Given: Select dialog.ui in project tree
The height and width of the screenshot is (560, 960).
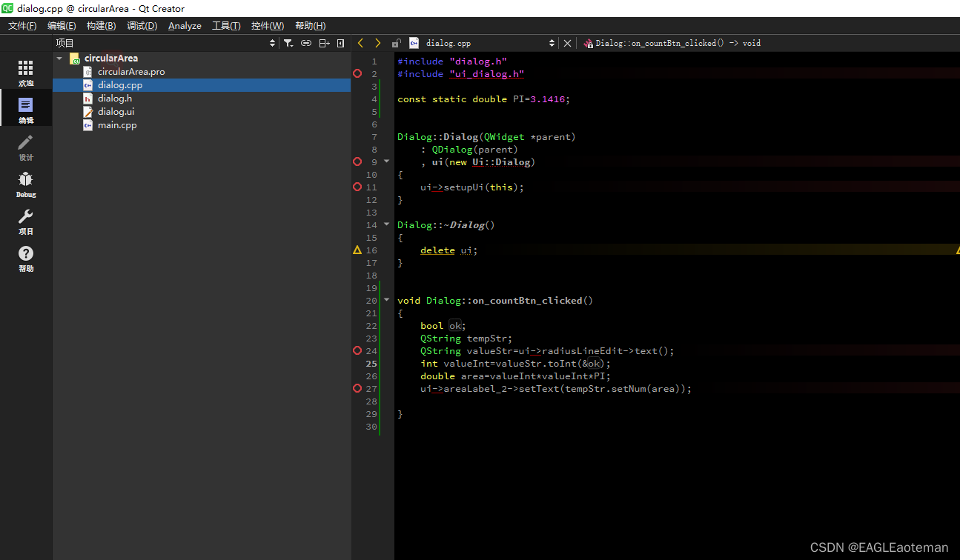Looking at the screenshot, I should 116,112.
